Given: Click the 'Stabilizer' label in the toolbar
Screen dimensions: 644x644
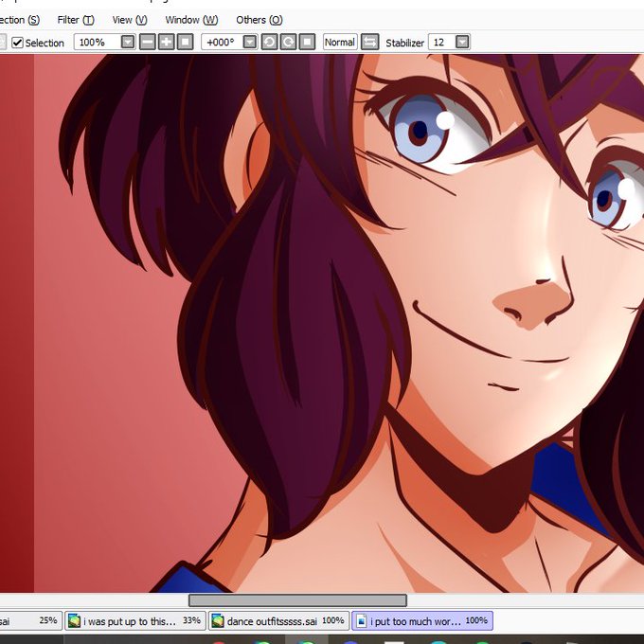Looking at the screenshot, I should point(404,43).
